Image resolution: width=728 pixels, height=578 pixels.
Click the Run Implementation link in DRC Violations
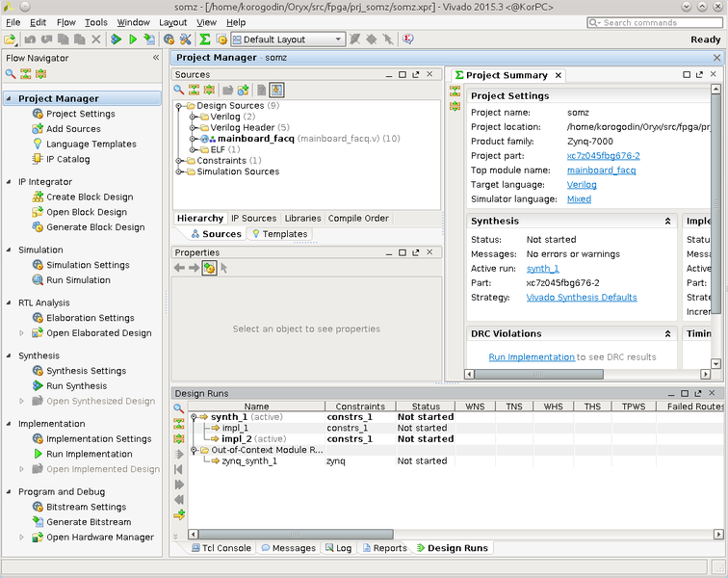pyautogui.click(x=532, y=356)
